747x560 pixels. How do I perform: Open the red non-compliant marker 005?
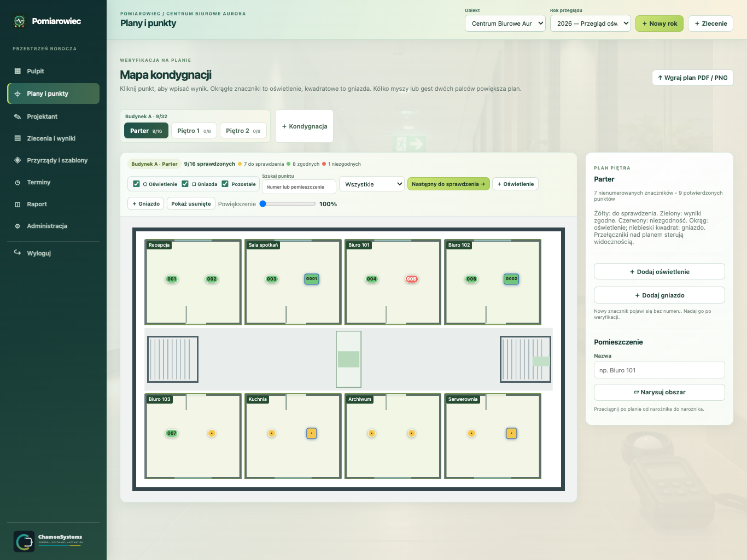pyautogui.click(x=412, y=279)
